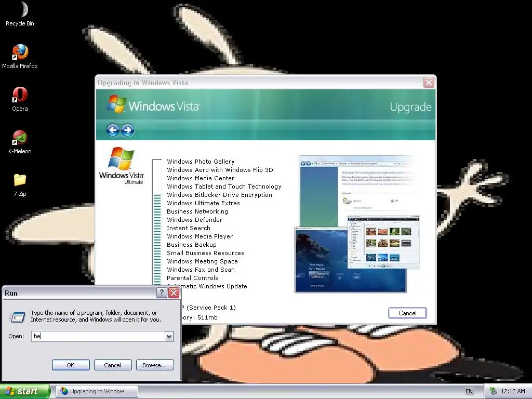
Task: Click the Windows Vista Ultimate logo
Action: click(121, 166)
